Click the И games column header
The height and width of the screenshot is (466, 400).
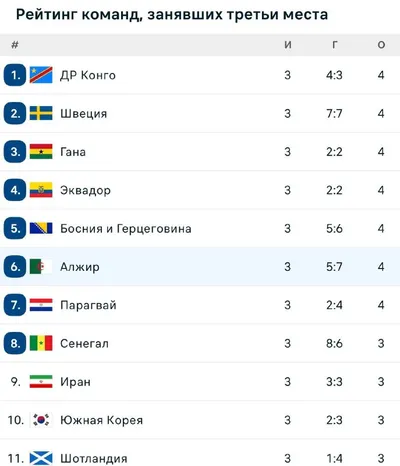(288, 45)
